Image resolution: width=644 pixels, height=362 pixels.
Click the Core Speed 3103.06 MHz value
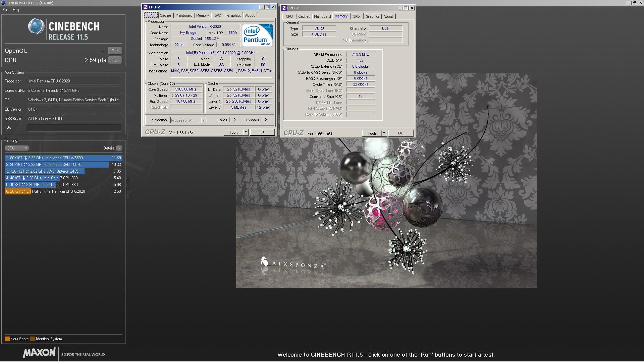(x=186, y=89)
